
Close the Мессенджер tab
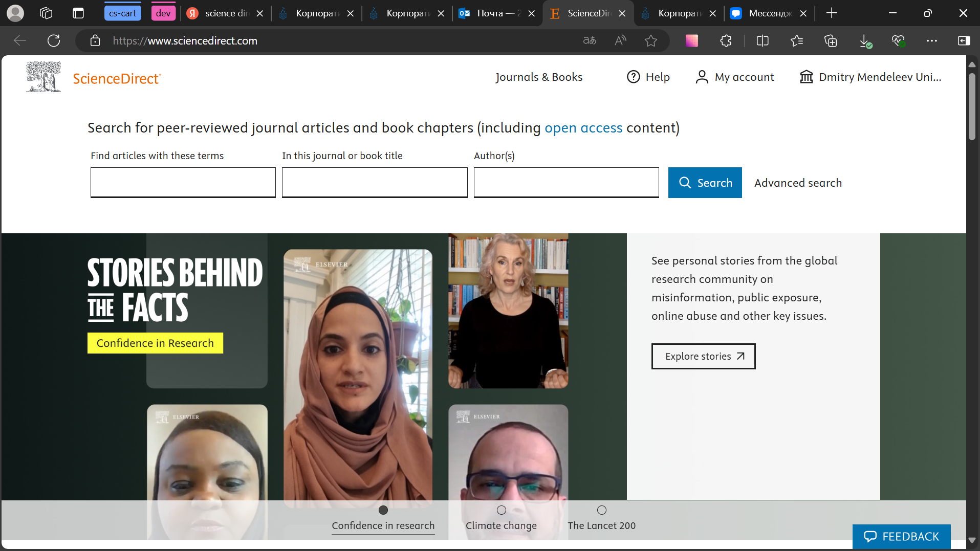803,13
